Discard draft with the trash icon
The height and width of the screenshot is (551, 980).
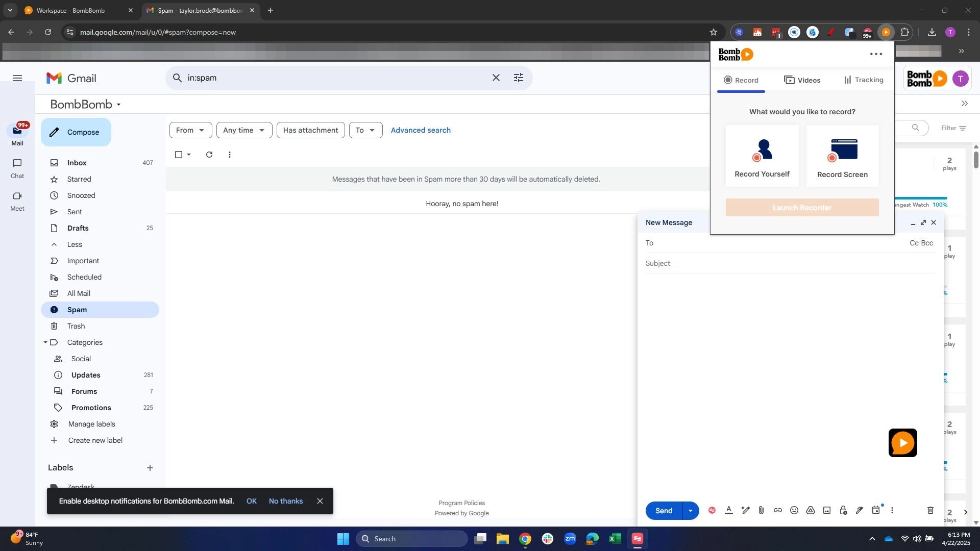[930, 510]
